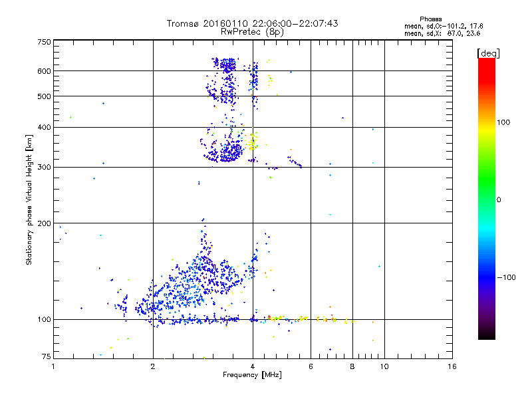This screenshot has width=532, height=399.
Task: Click the "Phases" header text
Action: tap(430, 19)
